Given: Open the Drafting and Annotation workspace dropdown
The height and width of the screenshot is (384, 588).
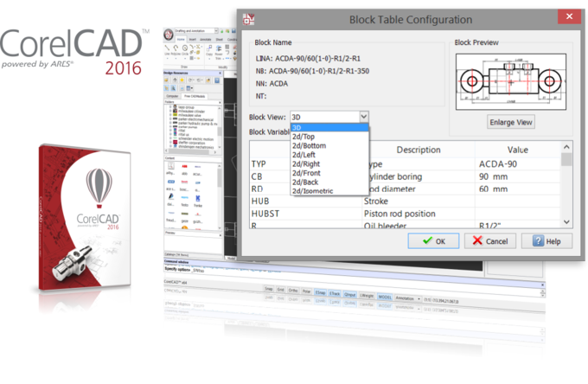Looking at the screenshot, I should (216, 31).
